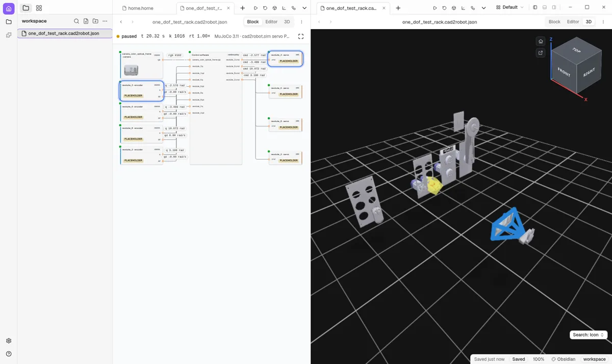Screen dimensions: 612x364
Task: Click the q 3.100 rad signal label
Action: 175,150
